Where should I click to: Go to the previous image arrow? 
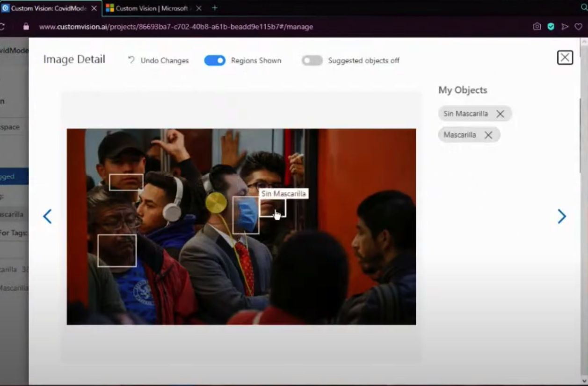click(47, 216)
